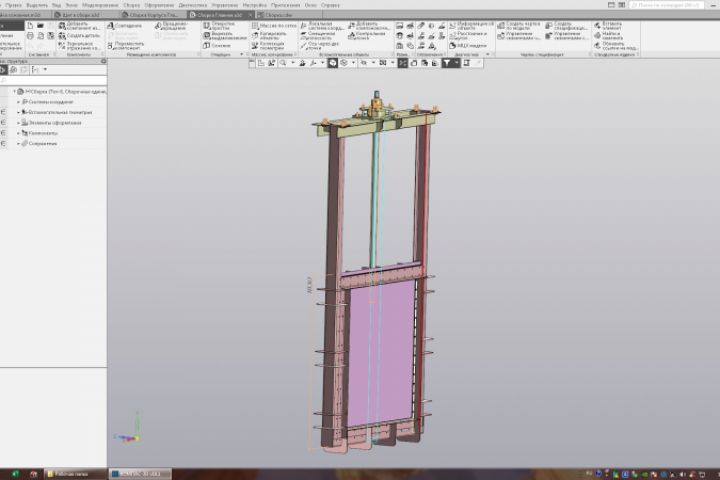Click the Добавить компонент из... icon
Screen dimensions: 720x480
(62, 26)
